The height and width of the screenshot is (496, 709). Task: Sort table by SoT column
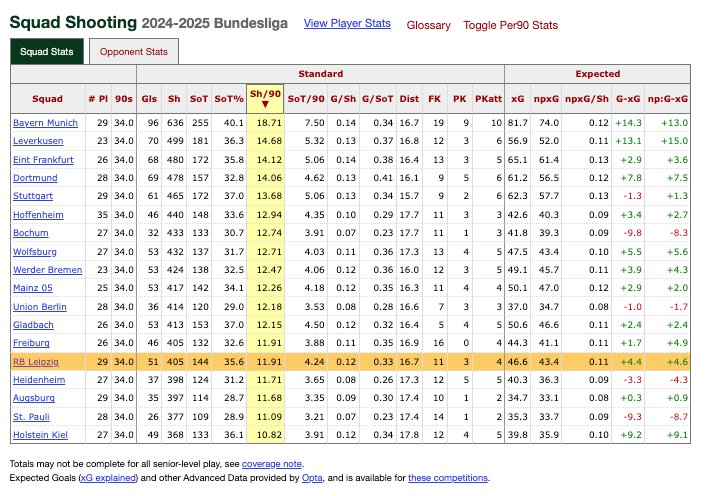pos(199,99)
